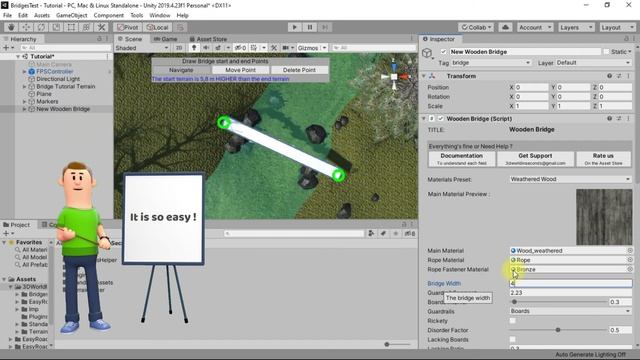Toggle New Wooden Bridge active checkbox

[x=443, y=52]
